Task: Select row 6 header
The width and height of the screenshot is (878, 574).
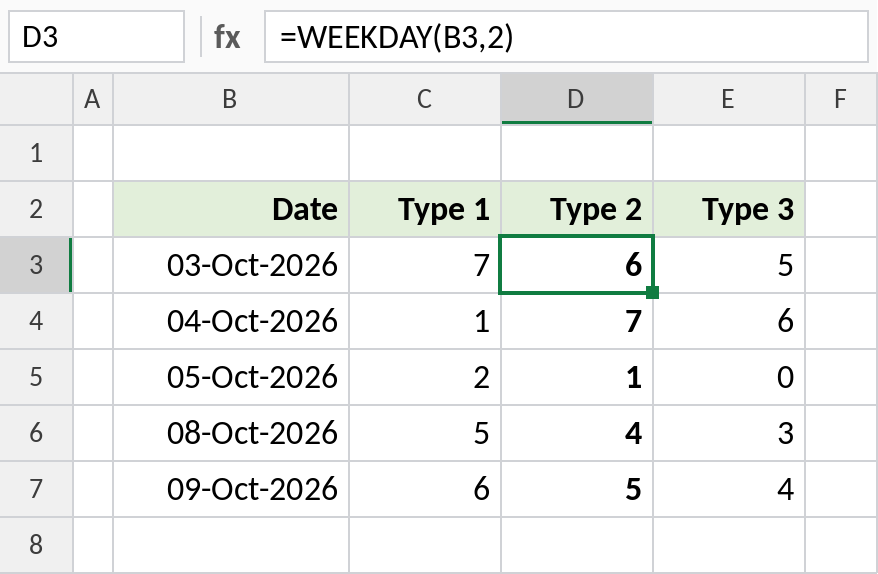Action: (36, 433)
